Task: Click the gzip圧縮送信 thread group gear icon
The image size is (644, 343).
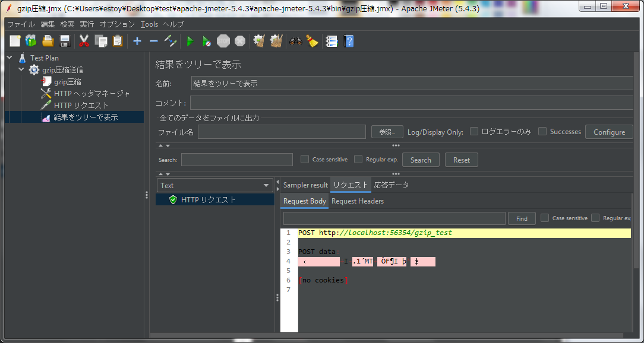Action: [34, 70]
